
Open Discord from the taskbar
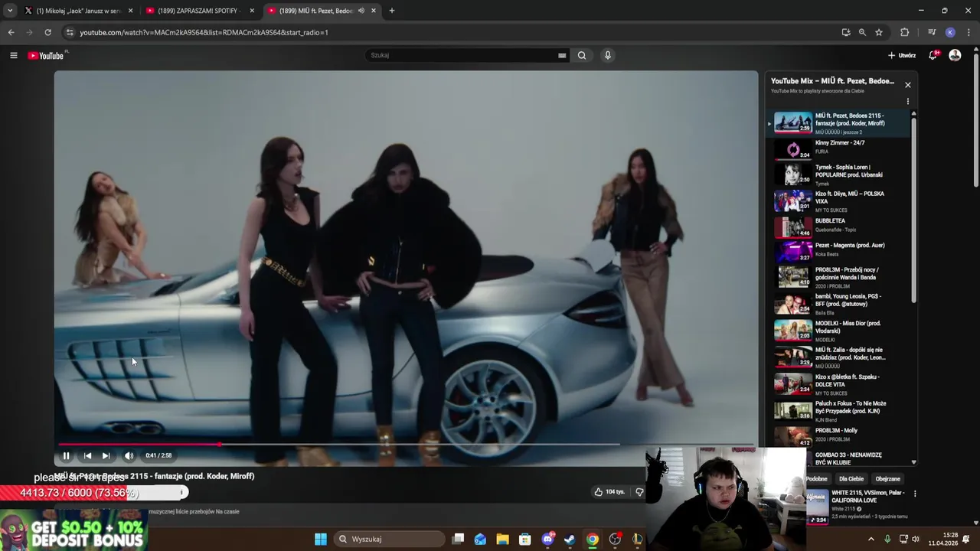click(547, 539)
